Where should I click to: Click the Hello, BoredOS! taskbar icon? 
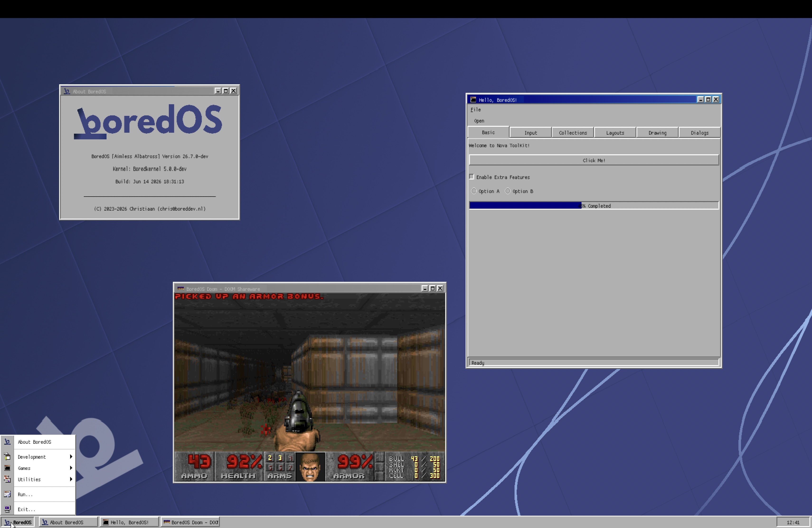click(x=106, y=522)
